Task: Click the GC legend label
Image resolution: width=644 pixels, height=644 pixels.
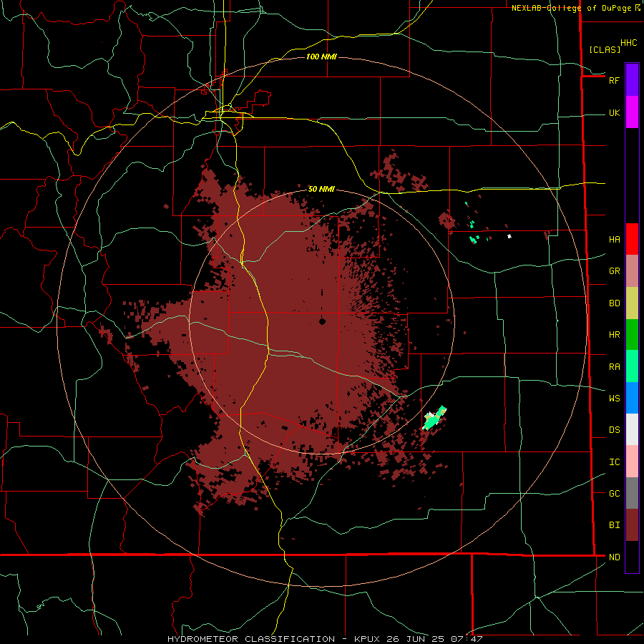Action: point(614,493)
